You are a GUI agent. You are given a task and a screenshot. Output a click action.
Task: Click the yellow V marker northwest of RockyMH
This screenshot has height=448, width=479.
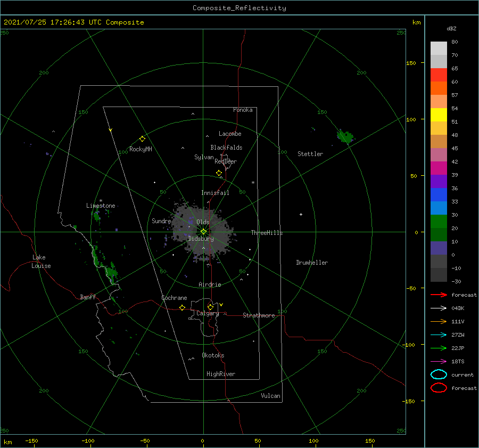coord(111,130)
